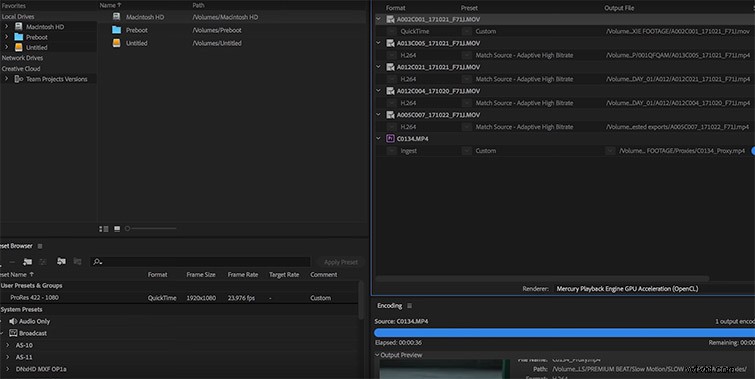The height and width of the screenshot is (379, 755).
Task: Click source icon of A013C005_171021_F71J.MOV
Action: click(391, 43)
